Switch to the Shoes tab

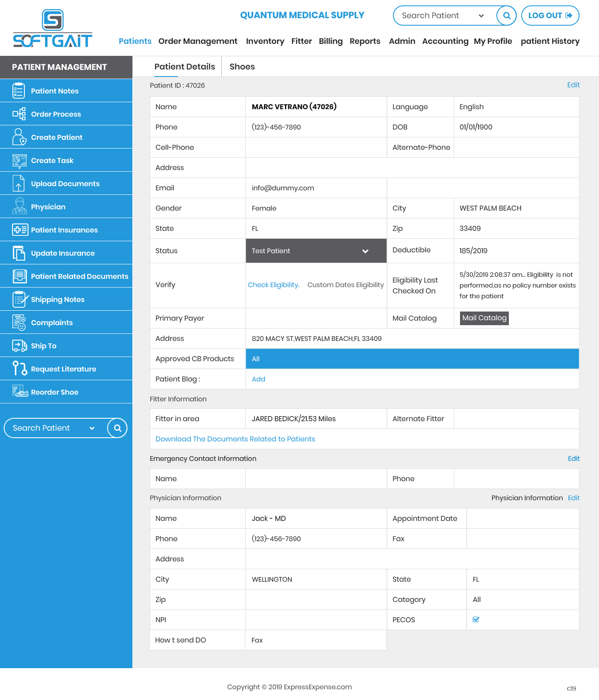coord(242,67)
